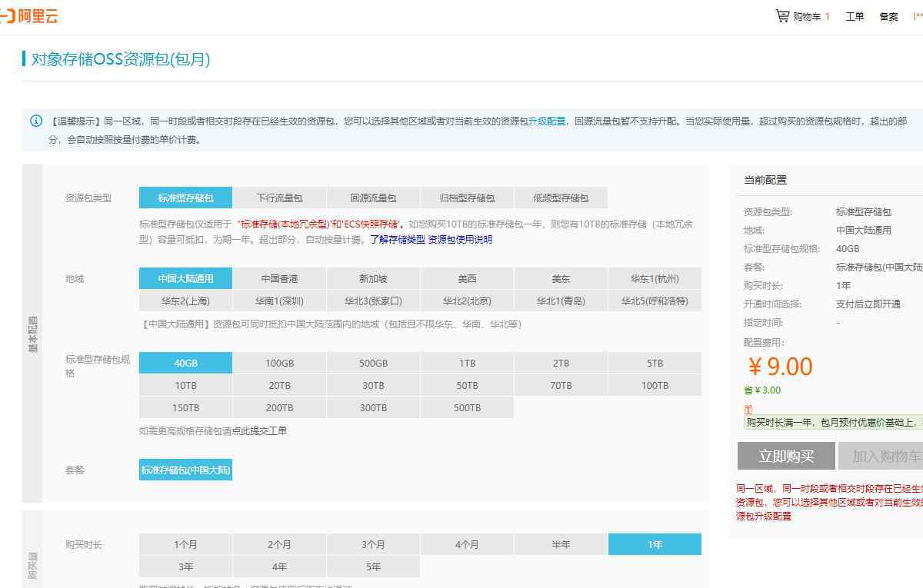Set purchase duration to 2个月
The width and height of the screenshot is (923, 588).
tap(279, 544)
